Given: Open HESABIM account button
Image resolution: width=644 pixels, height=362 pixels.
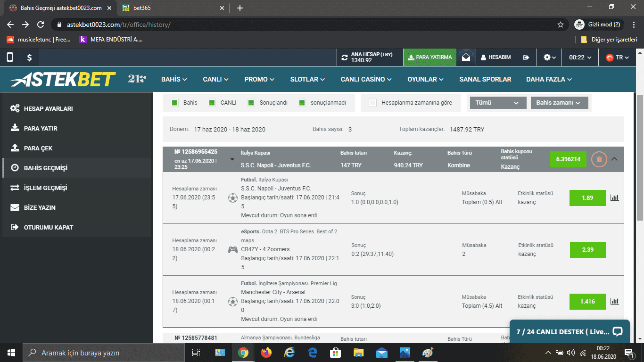Looking at the screenshot, I should 496,58.
